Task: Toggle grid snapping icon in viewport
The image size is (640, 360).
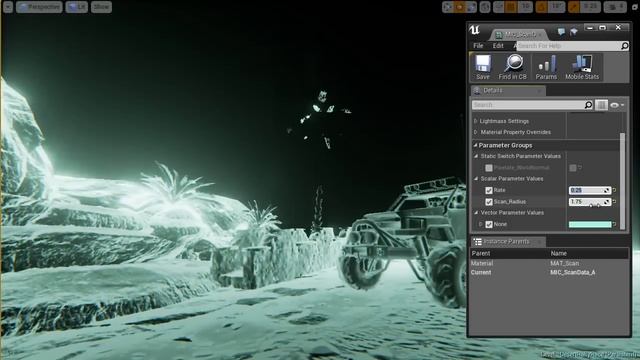Action: tap(511, 7)
